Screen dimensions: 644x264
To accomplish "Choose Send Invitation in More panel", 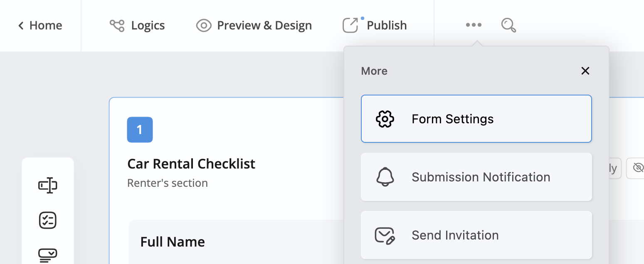I will pos(455,235).
